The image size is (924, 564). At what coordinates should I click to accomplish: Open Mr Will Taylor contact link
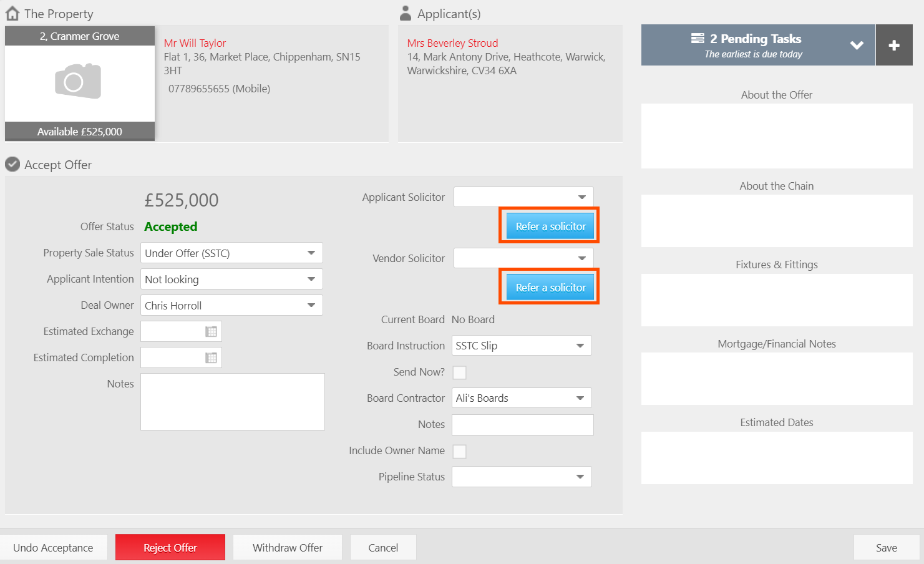(195, 43)
